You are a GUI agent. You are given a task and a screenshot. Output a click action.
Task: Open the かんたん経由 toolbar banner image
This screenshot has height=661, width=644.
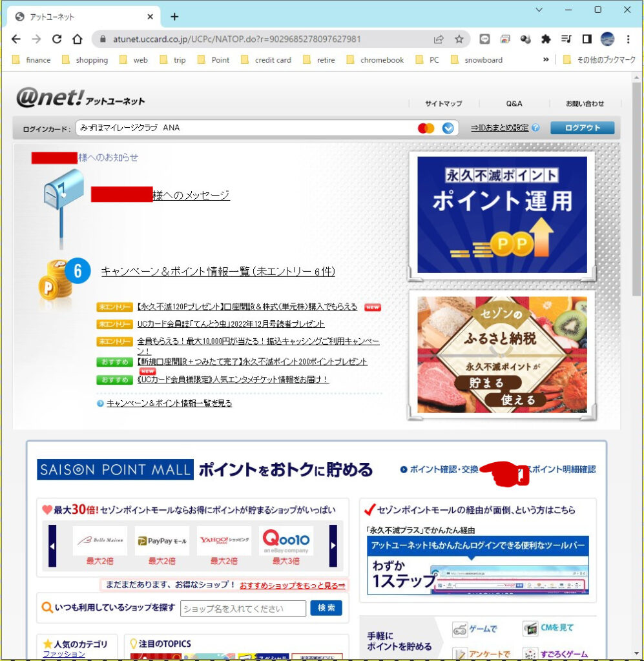[x=478, y=565]
